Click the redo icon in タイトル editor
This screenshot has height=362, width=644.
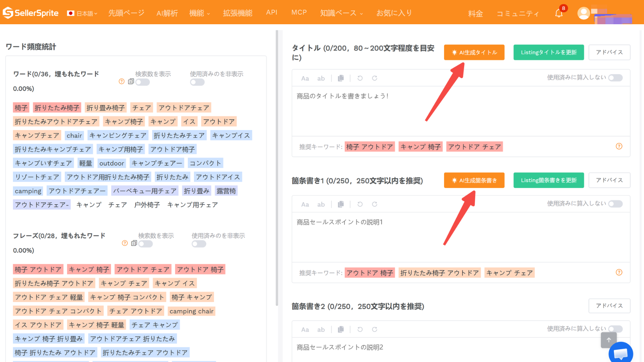point(374,78)
